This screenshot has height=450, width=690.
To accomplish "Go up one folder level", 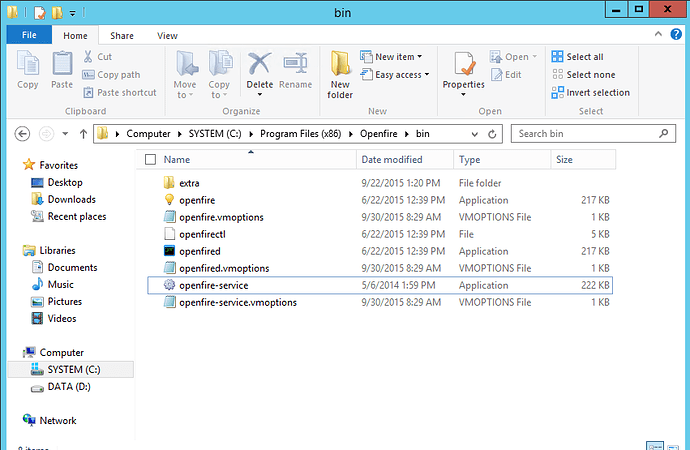I will [83, 133].
